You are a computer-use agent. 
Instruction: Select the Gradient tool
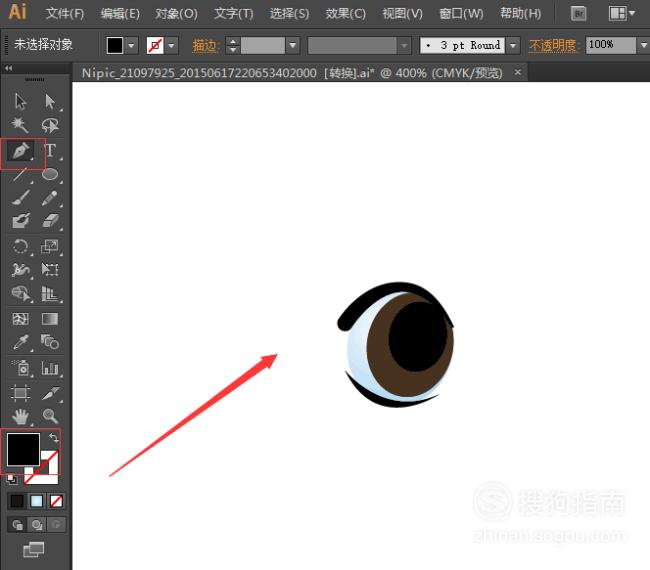click(50, 319)
